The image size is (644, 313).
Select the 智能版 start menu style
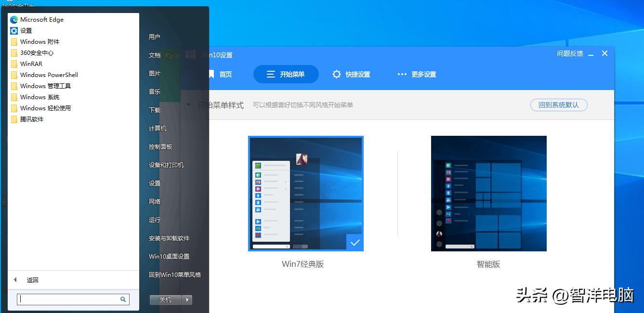point(488,194)
